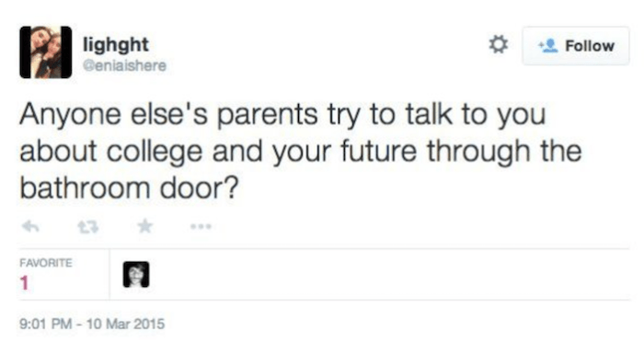Click the display name lighght

point(116,45)
